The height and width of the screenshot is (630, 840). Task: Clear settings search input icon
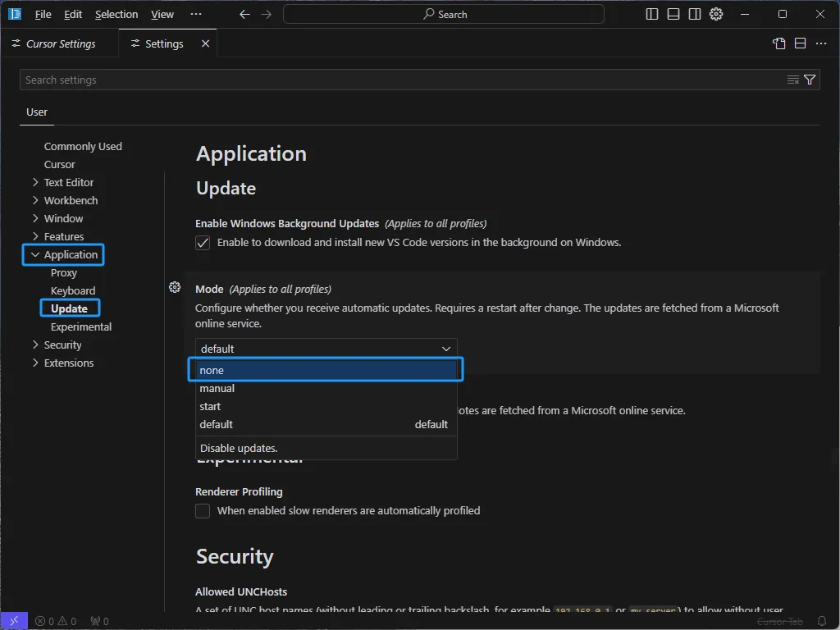[x=793, y=80]
